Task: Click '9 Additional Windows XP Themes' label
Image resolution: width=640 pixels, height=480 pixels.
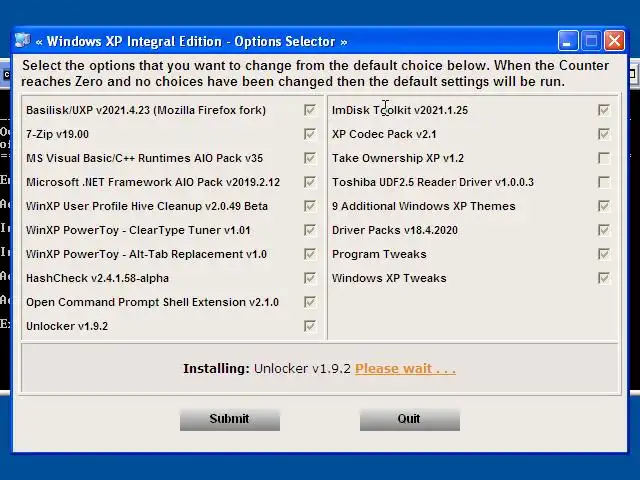Action: 424,206
